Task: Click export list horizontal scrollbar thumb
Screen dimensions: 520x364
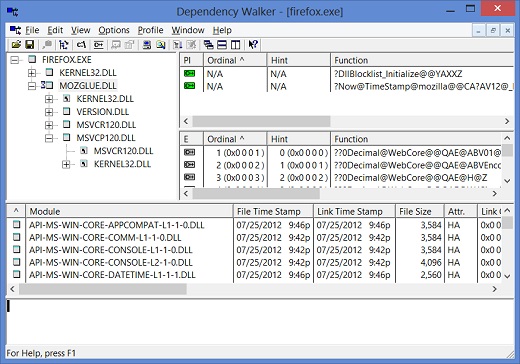Action: [256, 193]
